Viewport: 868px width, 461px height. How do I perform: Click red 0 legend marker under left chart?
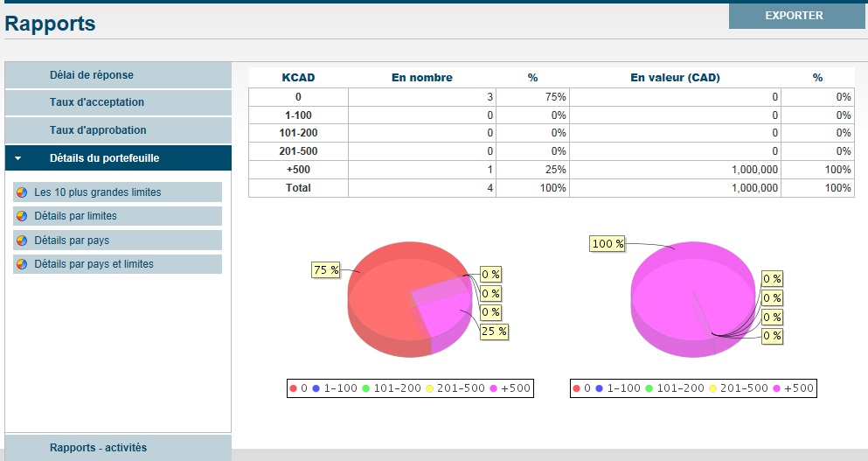pos(294,388)
